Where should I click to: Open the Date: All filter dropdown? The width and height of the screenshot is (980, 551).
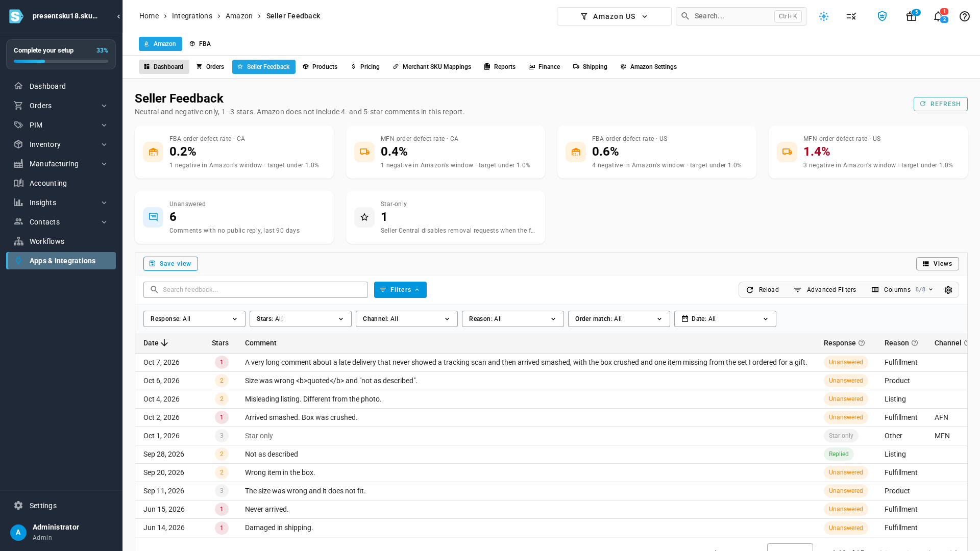[x=725, y=319]
